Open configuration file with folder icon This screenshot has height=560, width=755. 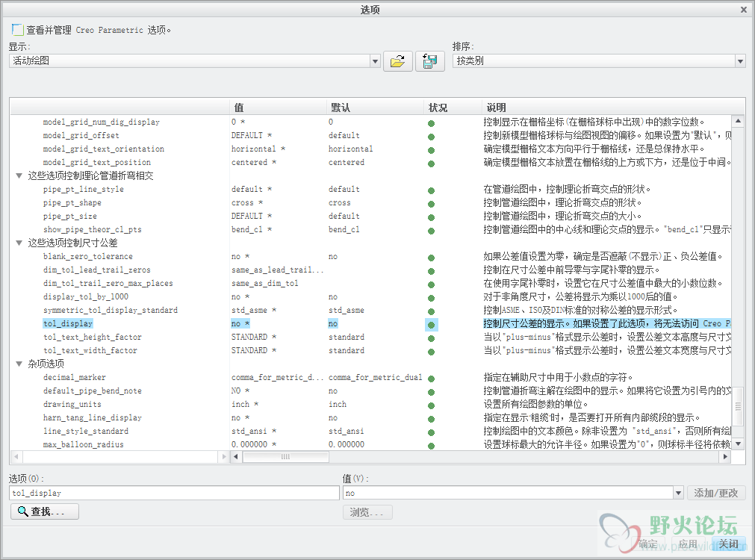coord(398,61)
